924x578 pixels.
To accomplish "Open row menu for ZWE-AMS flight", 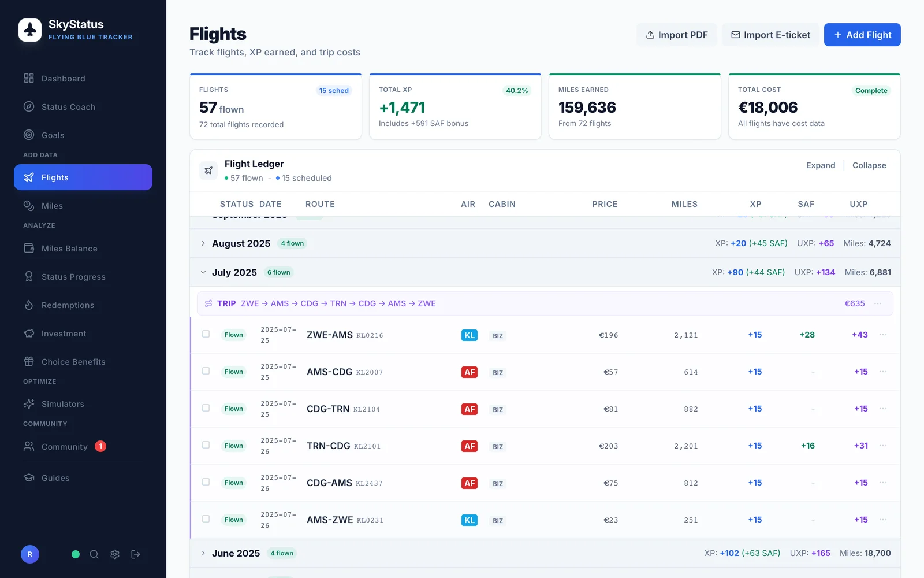I will pos(883,335).
